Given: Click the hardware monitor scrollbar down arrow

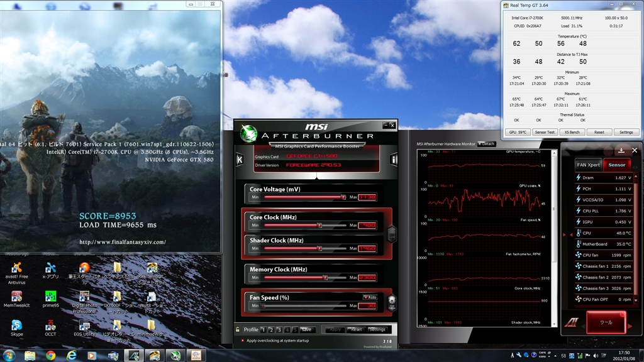Looking at the screenshot, I should (x=553, y=324).
